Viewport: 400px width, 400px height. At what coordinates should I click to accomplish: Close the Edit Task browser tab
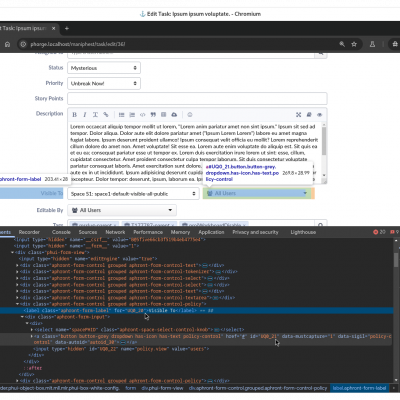pos(53,28)
